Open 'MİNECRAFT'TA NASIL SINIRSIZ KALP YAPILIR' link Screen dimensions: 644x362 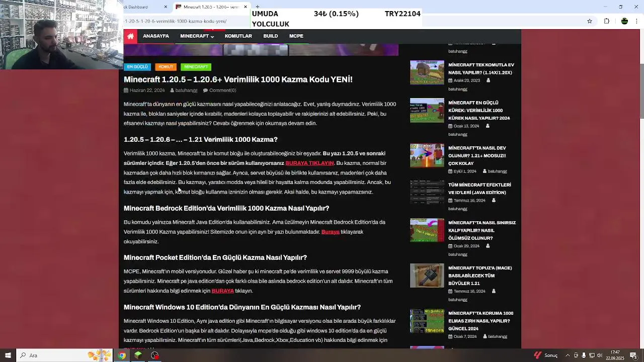tap(482, 230)
